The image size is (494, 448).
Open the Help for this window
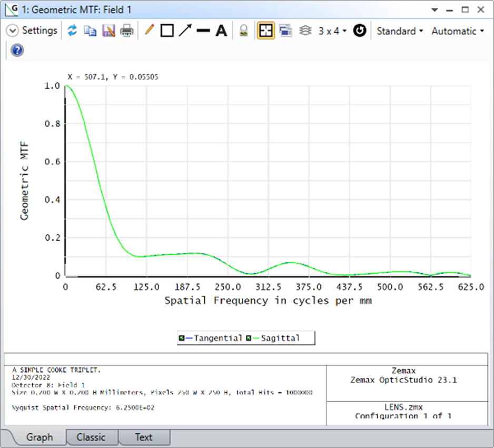(16, 51)
